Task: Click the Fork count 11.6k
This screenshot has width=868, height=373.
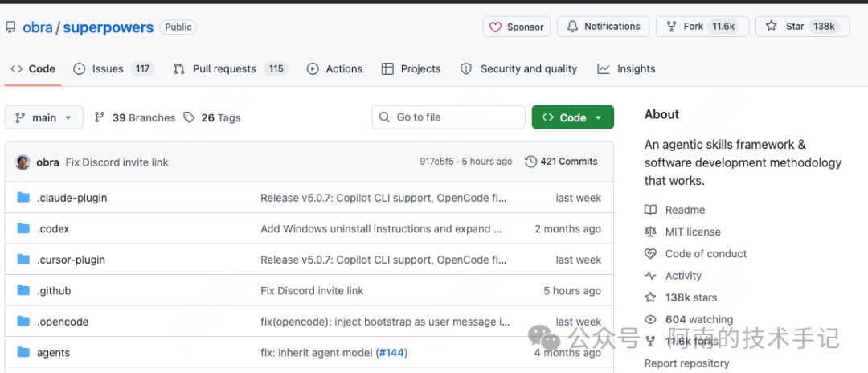Action: point(723,27)
